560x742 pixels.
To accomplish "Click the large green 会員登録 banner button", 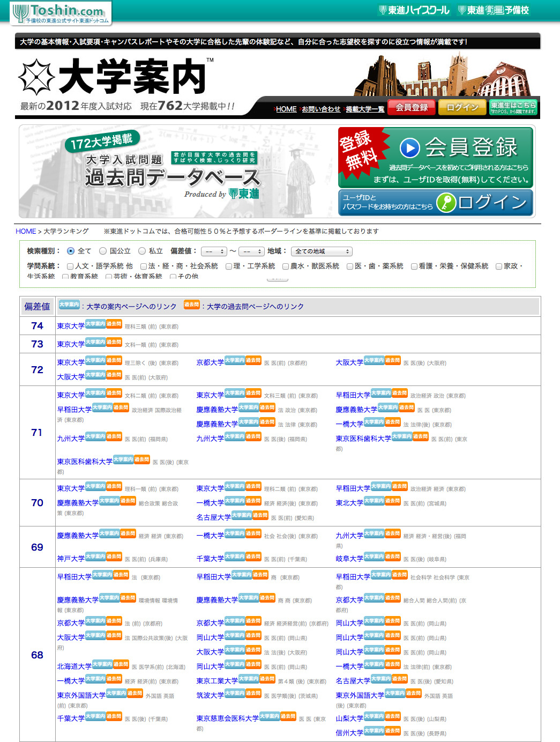I will tap(435, 157).
